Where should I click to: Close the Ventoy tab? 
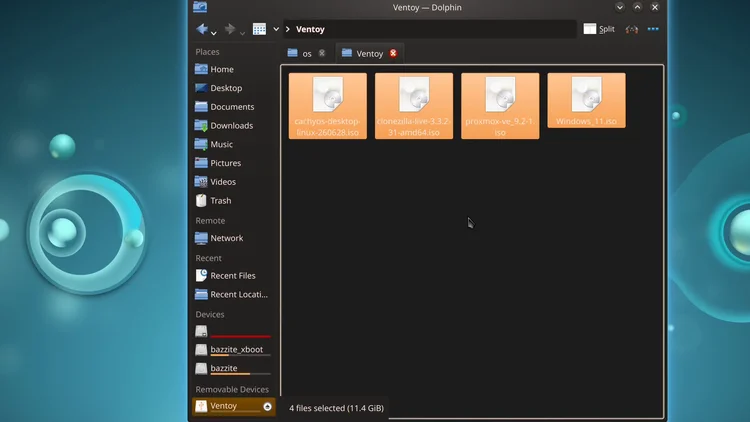coord(393,53)
